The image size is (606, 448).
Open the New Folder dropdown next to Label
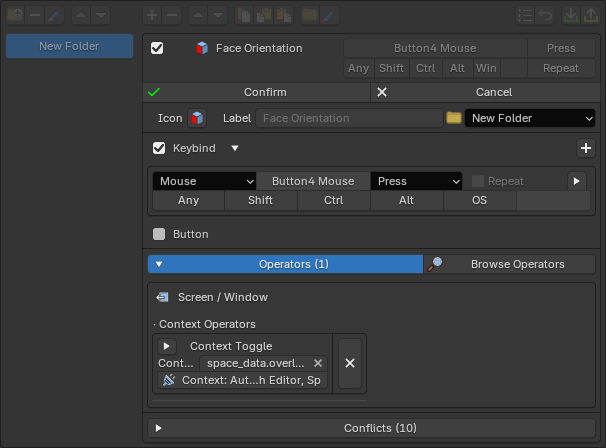coord(529,118)
